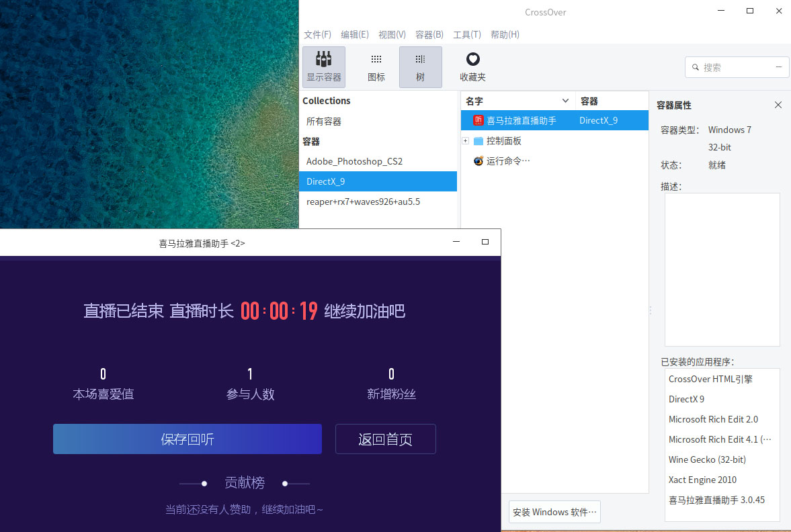Open the 工具(T) menu
Screen dimensions: 791x532
[x=466, y=34]
